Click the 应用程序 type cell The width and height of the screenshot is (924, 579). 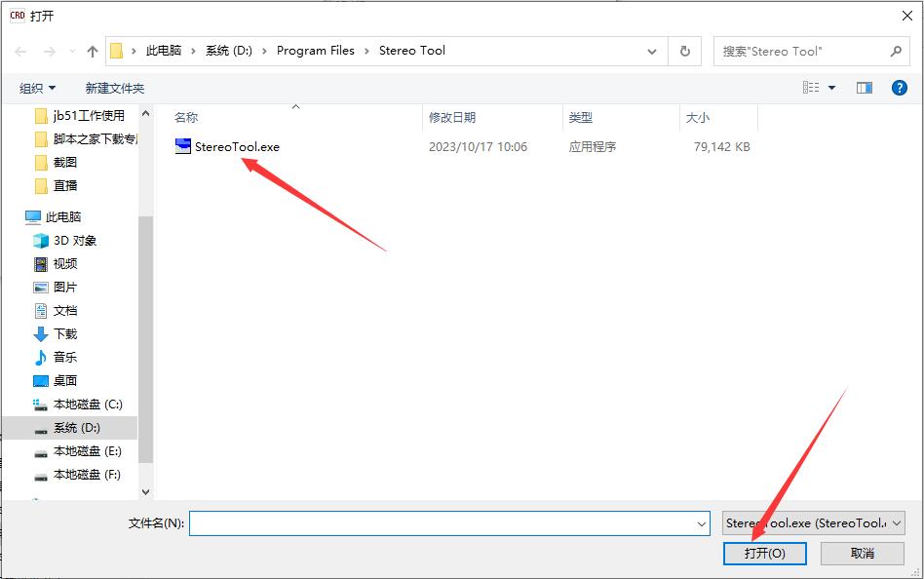(x=593, y=147)
